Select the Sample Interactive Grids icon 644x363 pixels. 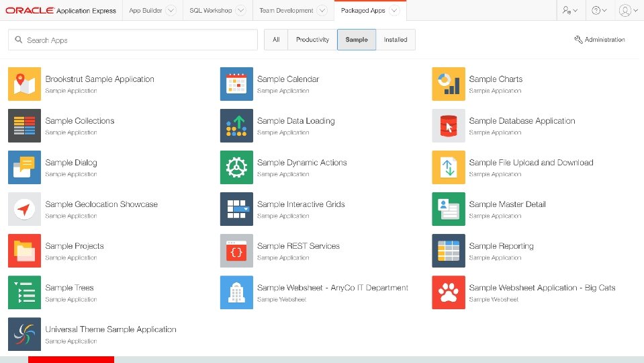pos(236,209)
